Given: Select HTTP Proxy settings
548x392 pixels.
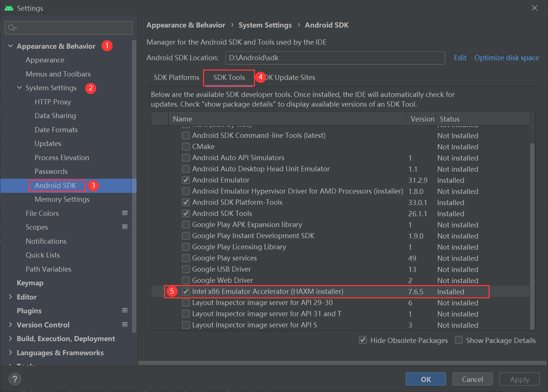Looking at the screenshot, I should (x=53, y=102).
